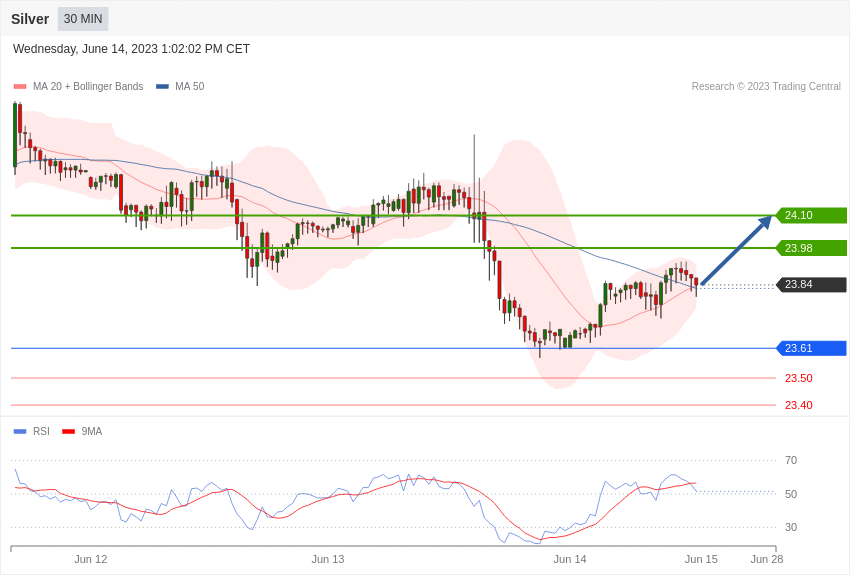Click the 24.10 green price tag
850x576 pixels.
click(812, 215)
